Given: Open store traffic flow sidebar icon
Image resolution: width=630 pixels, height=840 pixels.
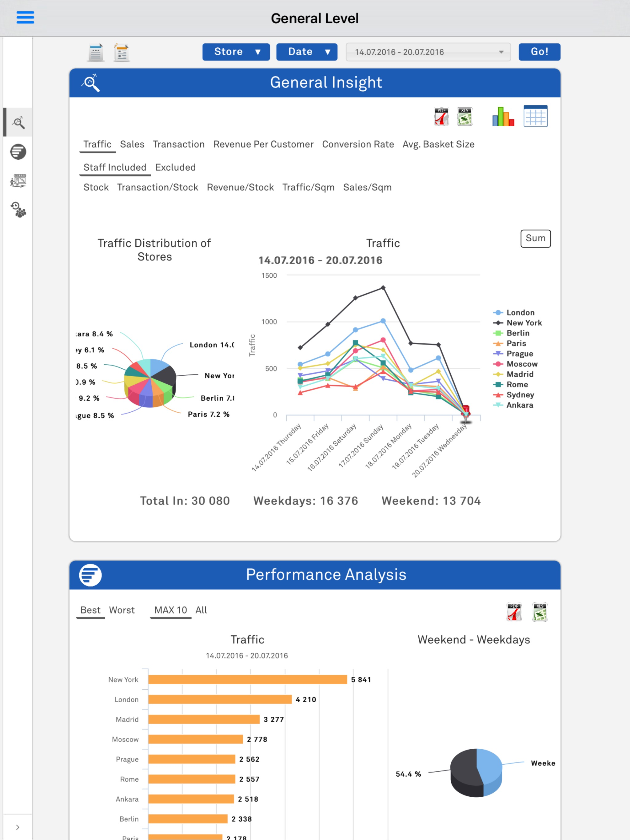Looking at the screenshot, I should [18, 181].
